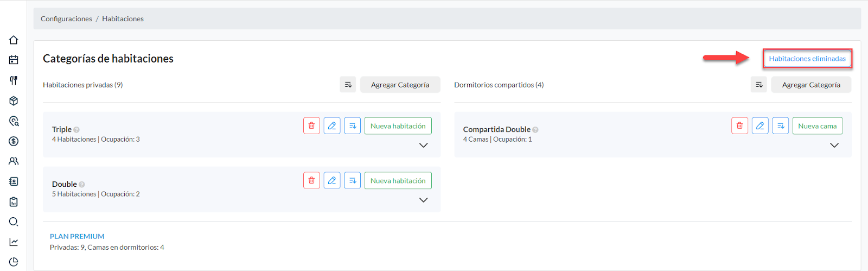The height and width of the screenshot is (271, 868).
Task: Expand the Triple category chevron
Action: tap(423, 146)
